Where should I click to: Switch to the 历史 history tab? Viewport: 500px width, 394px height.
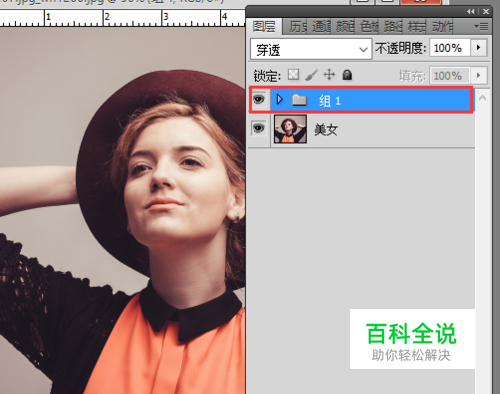pyautogui.click(x=297, y=27)
